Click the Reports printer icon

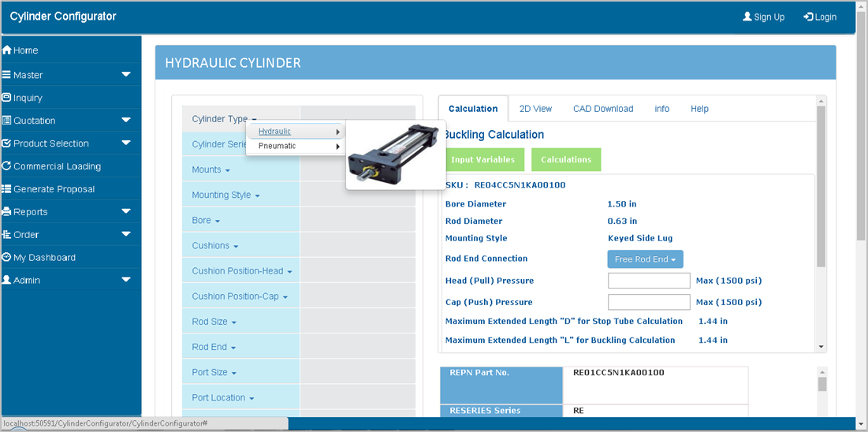[x=6, y=211]
